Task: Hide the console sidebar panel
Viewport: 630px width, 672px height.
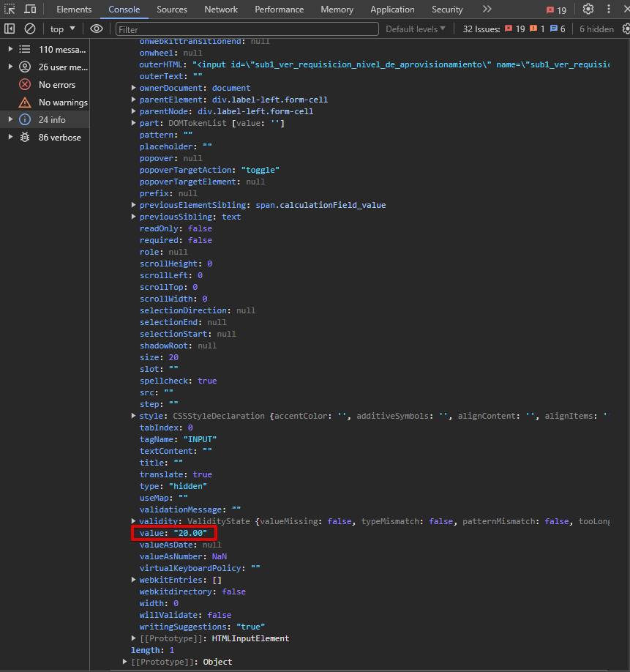Action: click(x=10, y=29)
